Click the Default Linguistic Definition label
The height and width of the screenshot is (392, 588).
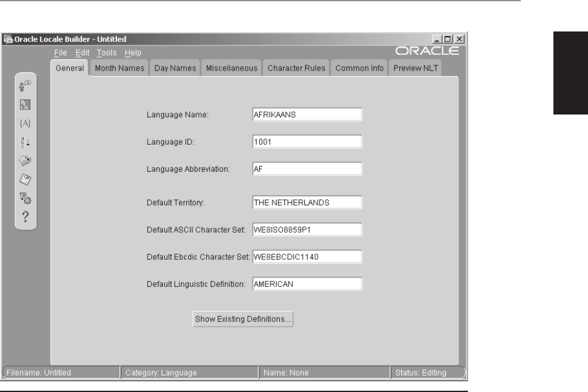[196, 284]
